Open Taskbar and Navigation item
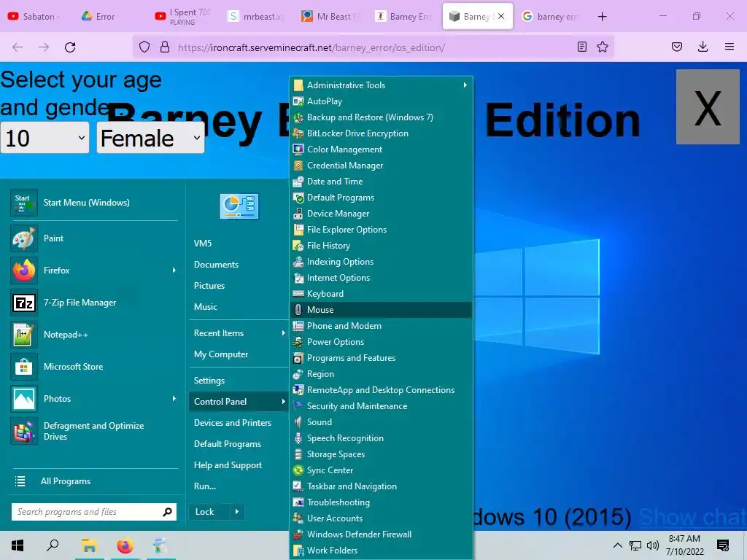 click(x=381, y=486)
